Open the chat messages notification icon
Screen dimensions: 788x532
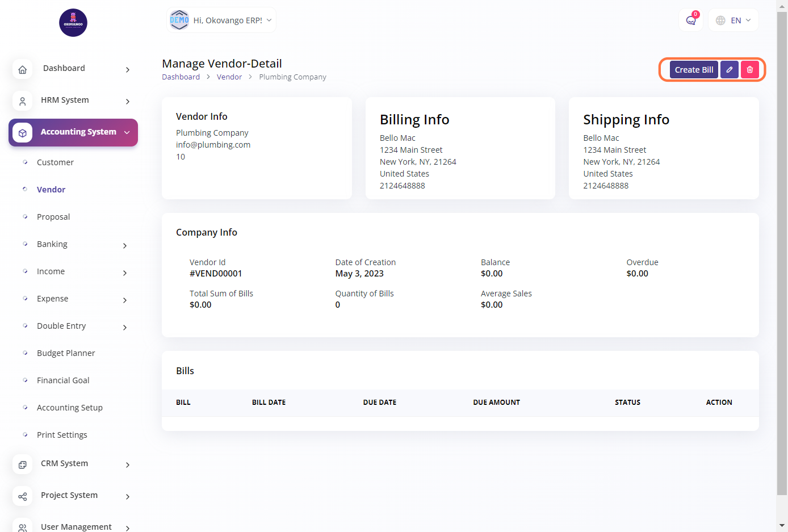point(691,20)
